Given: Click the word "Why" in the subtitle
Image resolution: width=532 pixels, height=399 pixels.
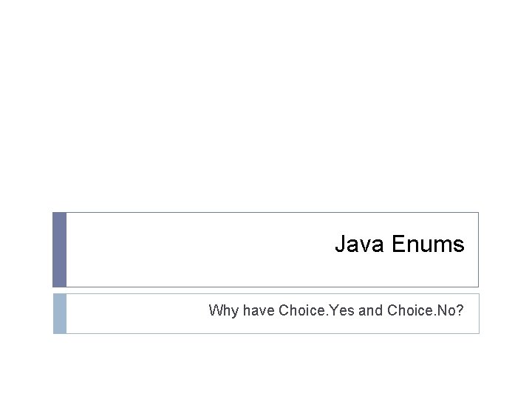Looking at the screenshot, I should (223, 310).
